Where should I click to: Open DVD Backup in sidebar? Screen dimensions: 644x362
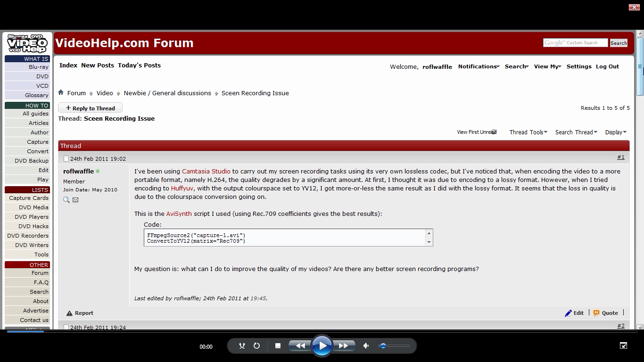pyautogui.click(x=27, y=161)
